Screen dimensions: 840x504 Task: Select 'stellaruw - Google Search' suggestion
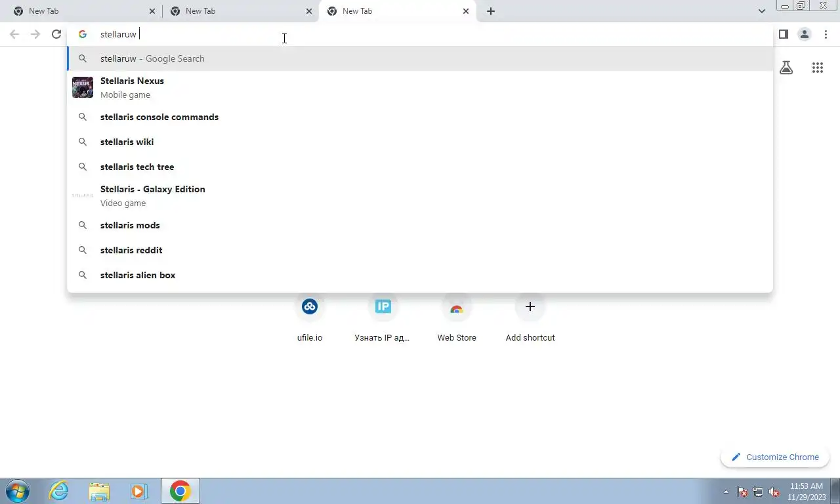[420, 58]
